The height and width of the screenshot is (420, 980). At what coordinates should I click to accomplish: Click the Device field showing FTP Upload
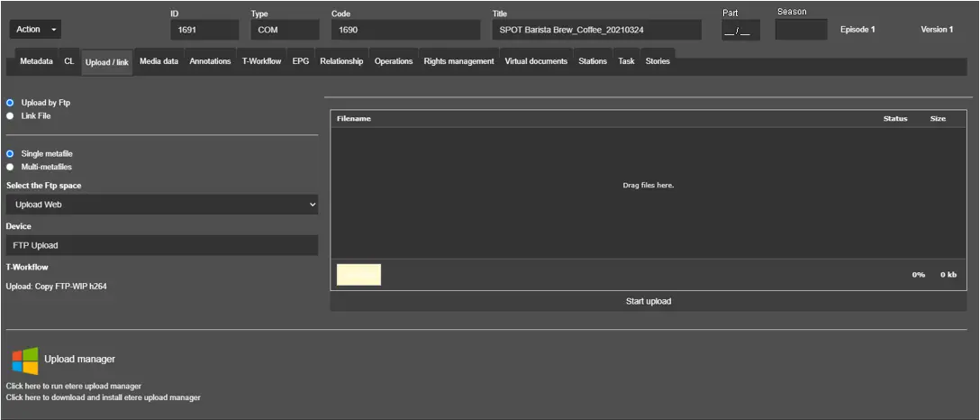[162, 245]
